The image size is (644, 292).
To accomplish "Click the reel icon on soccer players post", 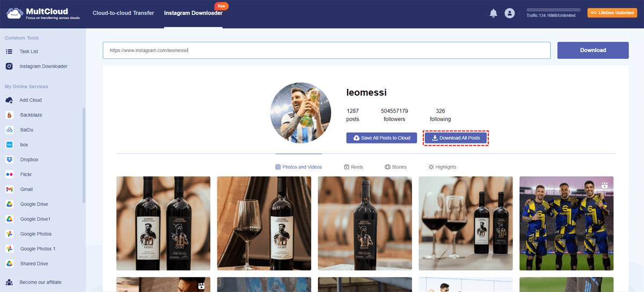I will (x=604, y=185).
